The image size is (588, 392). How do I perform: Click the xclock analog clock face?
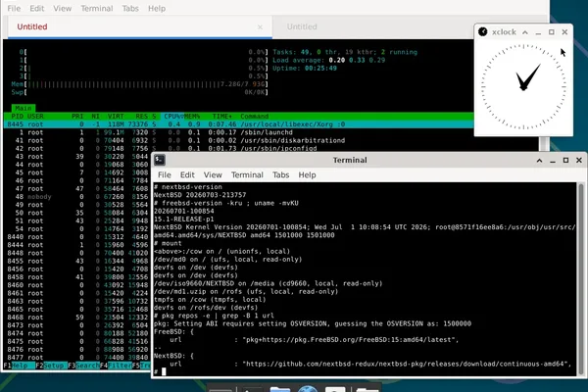[x=523, y=87]
